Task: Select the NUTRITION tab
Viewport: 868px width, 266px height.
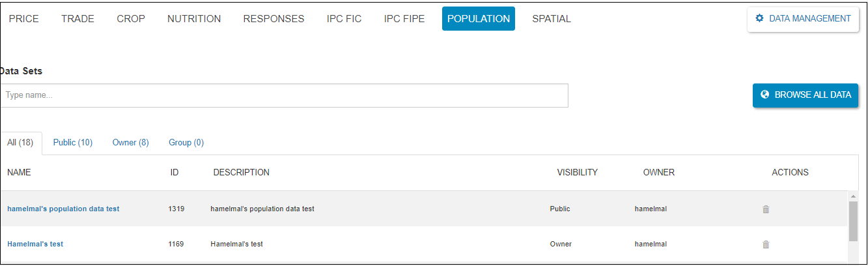Action: click(194, 19)
